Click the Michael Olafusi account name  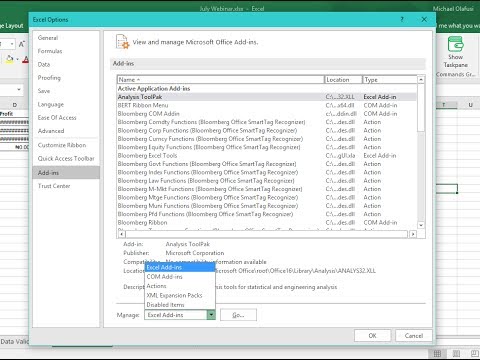pyautogui.click(x=453, y=9)
